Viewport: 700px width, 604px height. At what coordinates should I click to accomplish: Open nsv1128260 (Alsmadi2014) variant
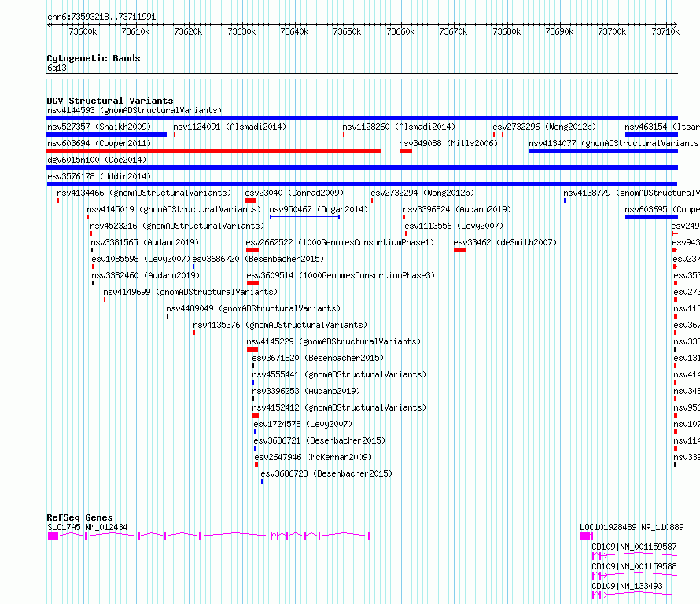click(x=399, y=127)
